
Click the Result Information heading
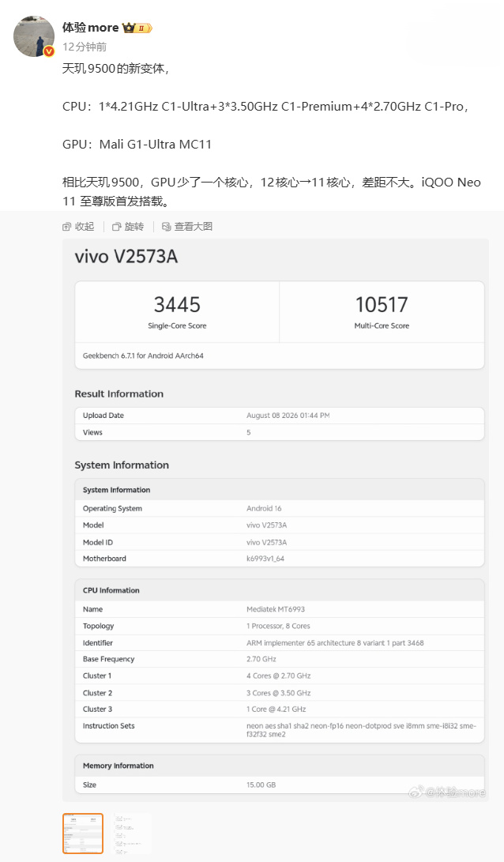[119, 393]
